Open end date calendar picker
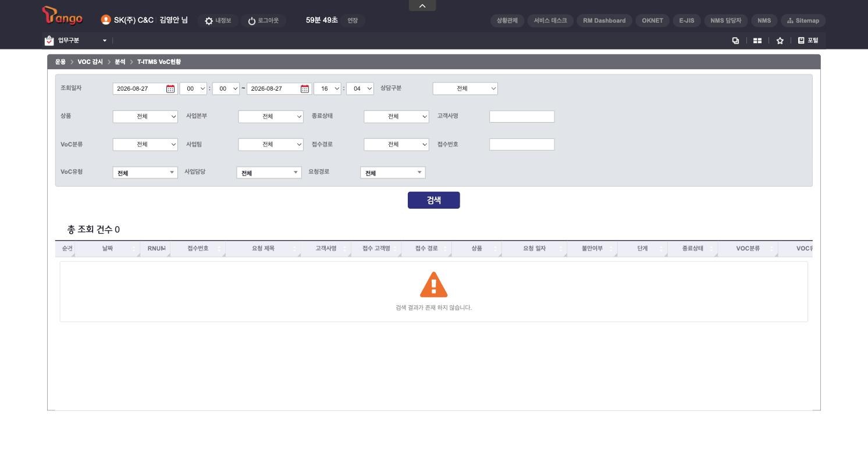The image size is (868, 472). pos(305,89)
